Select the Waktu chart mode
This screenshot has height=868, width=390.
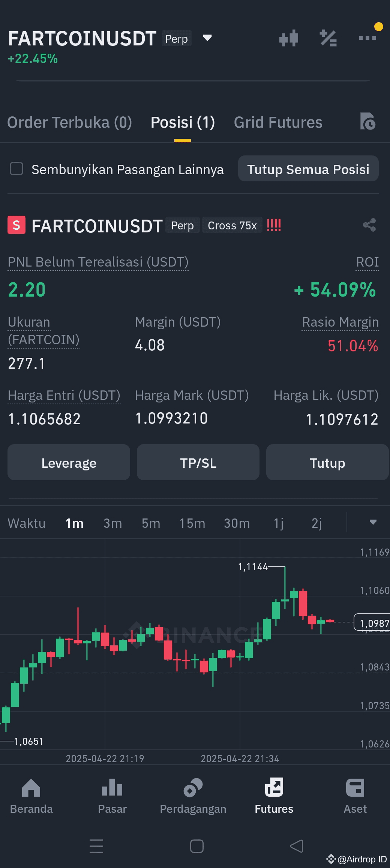click(x=27, y=523)
